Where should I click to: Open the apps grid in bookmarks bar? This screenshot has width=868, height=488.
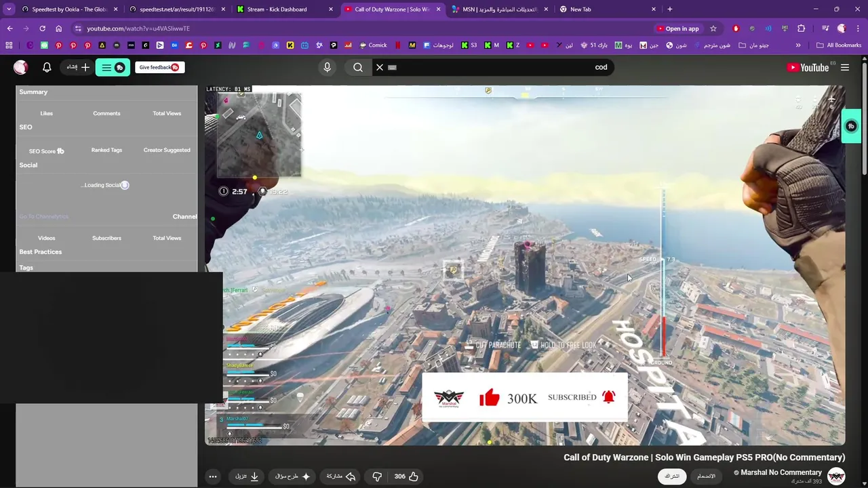9,45
